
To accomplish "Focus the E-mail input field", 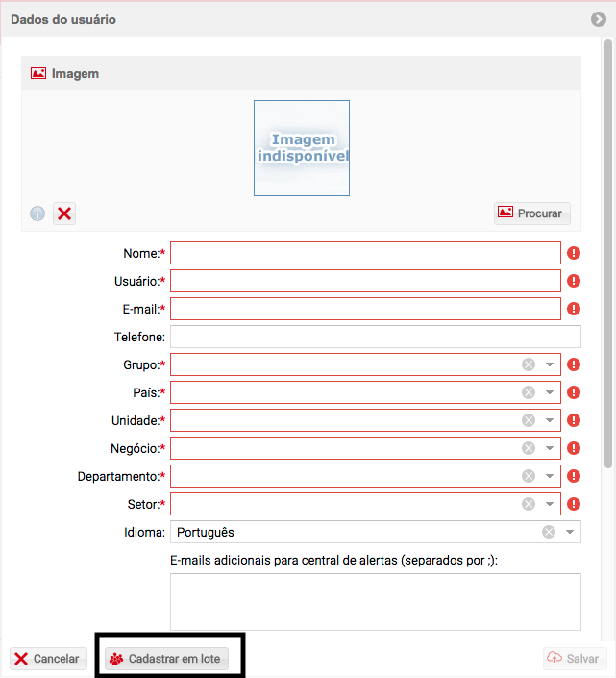I will 365,309.
